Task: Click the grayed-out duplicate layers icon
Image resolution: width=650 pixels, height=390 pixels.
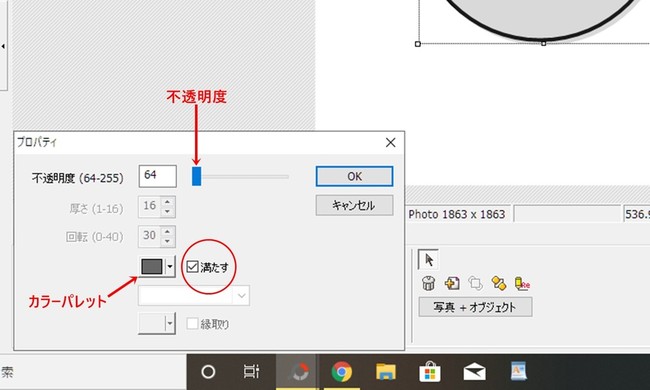Action: point(475,283)
